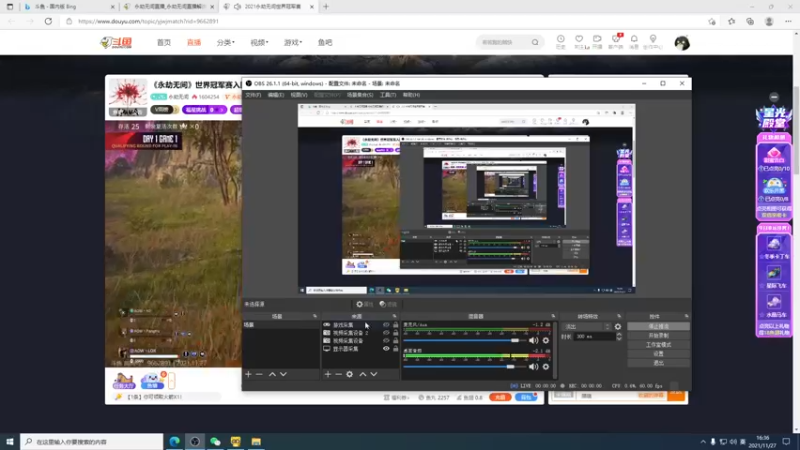This screenshot has height=450, width=800.
Task: Go to Douyu 首页 home link
Action: tap(164, 42)
